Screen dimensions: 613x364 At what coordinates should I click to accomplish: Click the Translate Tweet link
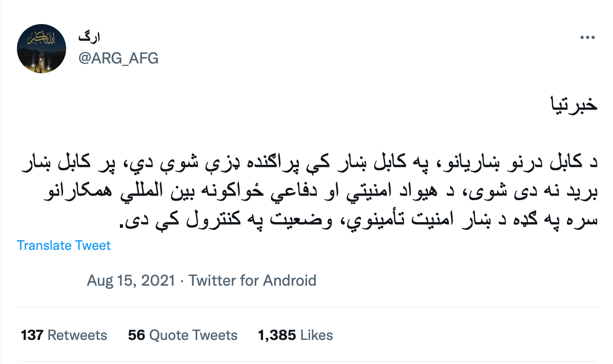coord(64,246)
